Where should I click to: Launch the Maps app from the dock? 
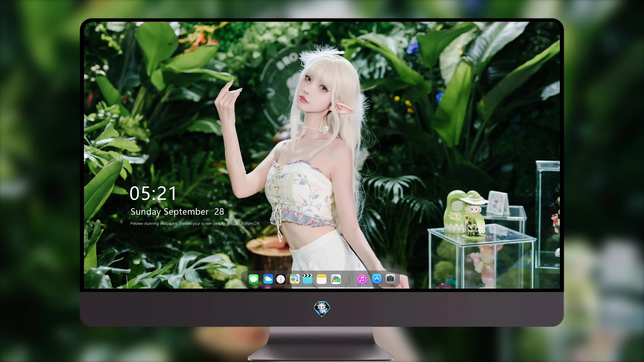click(x=294, y=279)
